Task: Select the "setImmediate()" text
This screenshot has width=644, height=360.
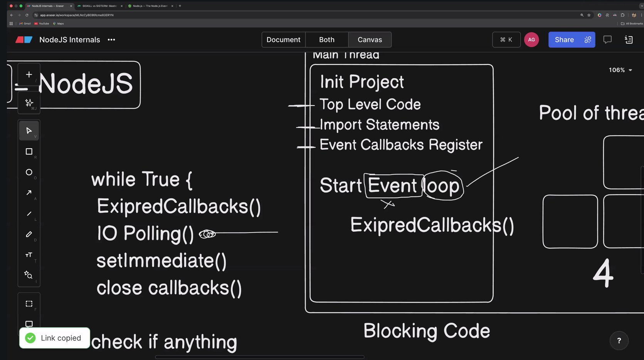Action: [x=161, y=261]
